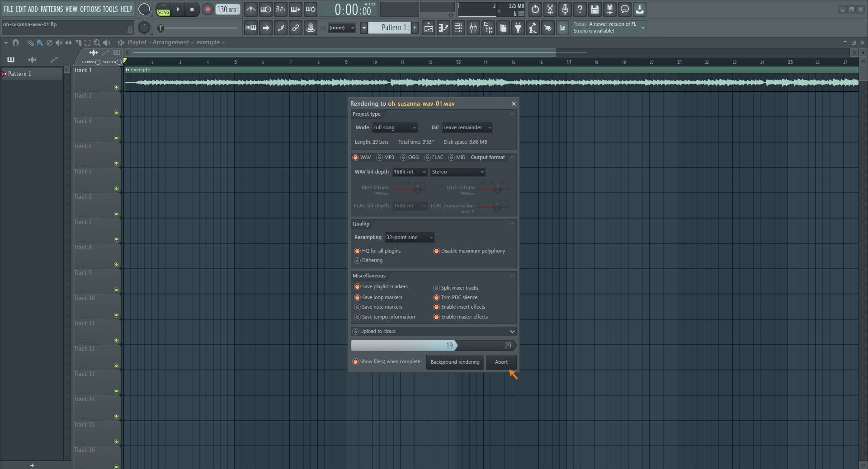Open the piano roll view
The height and width of the screenshot is (469, 868).
tap(443, 28)
